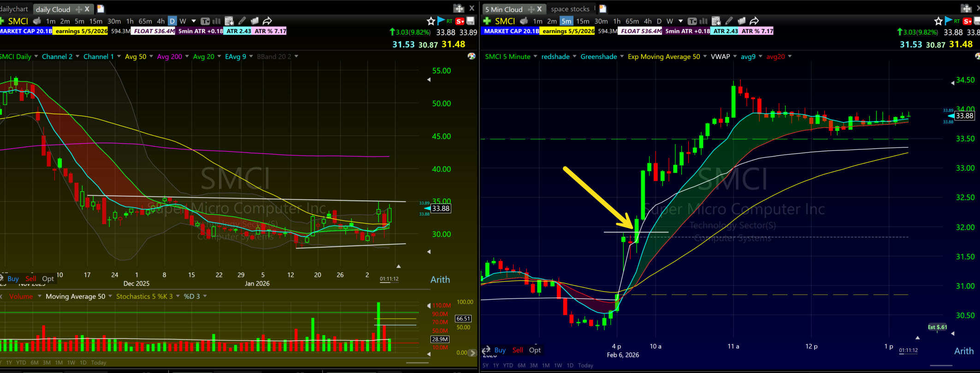Click the SMCI ticker symbol in daily chart
The image size is (980, 373).
(x=18, y=21)
